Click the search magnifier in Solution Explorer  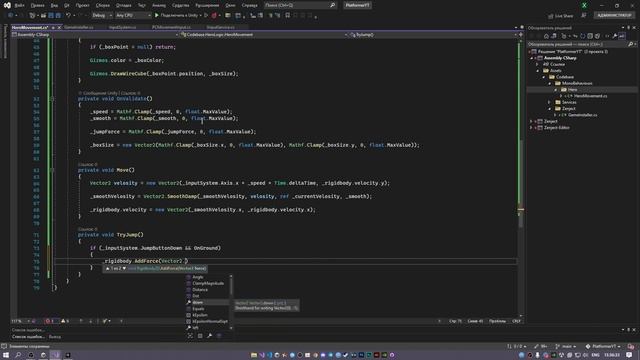click(x=630, y=44)
